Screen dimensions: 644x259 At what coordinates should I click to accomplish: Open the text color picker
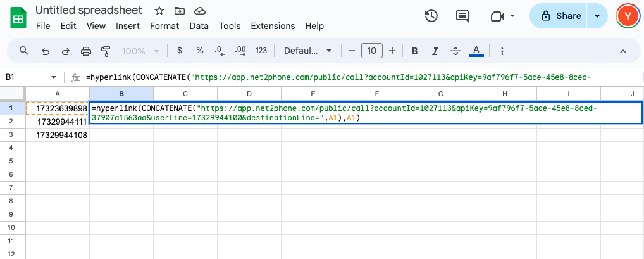(476, 51)
